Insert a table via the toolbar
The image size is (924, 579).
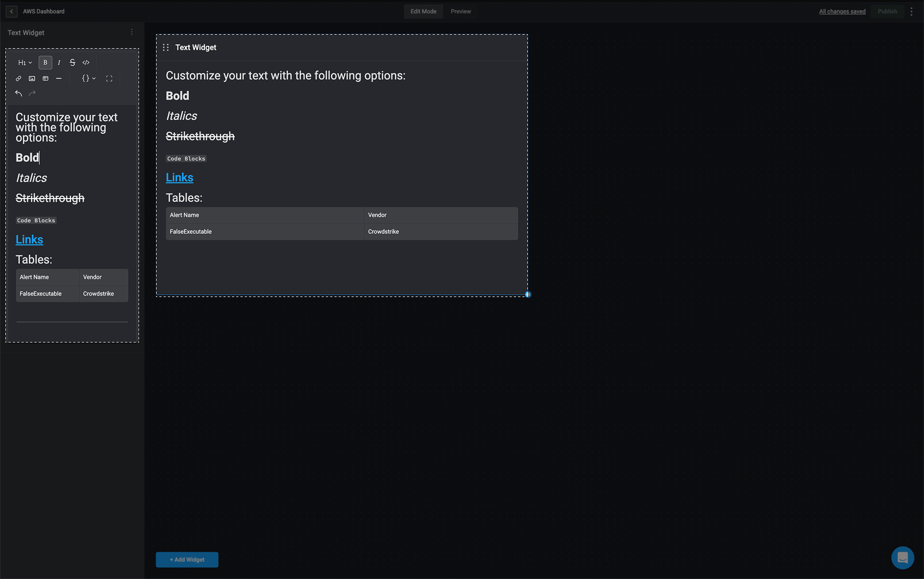click(45, 79)
